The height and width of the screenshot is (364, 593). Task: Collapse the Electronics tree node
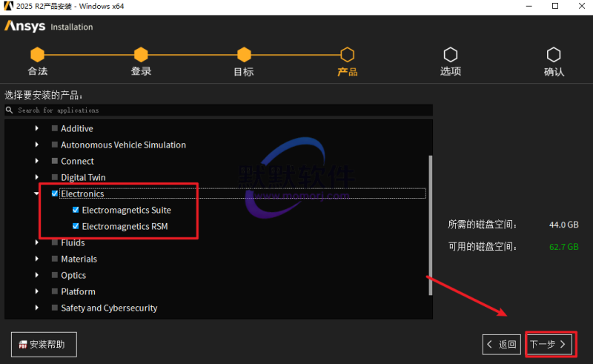[36, 194]
